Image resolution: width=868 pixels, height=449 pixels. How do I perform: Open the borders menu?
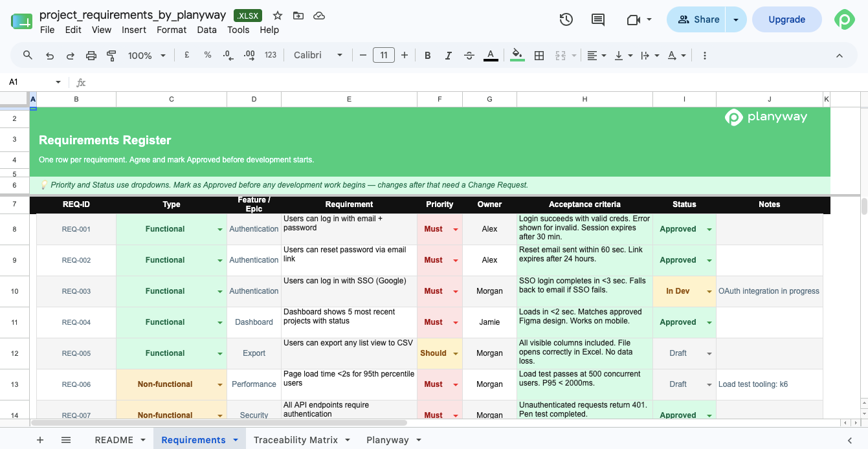[539, 56]
